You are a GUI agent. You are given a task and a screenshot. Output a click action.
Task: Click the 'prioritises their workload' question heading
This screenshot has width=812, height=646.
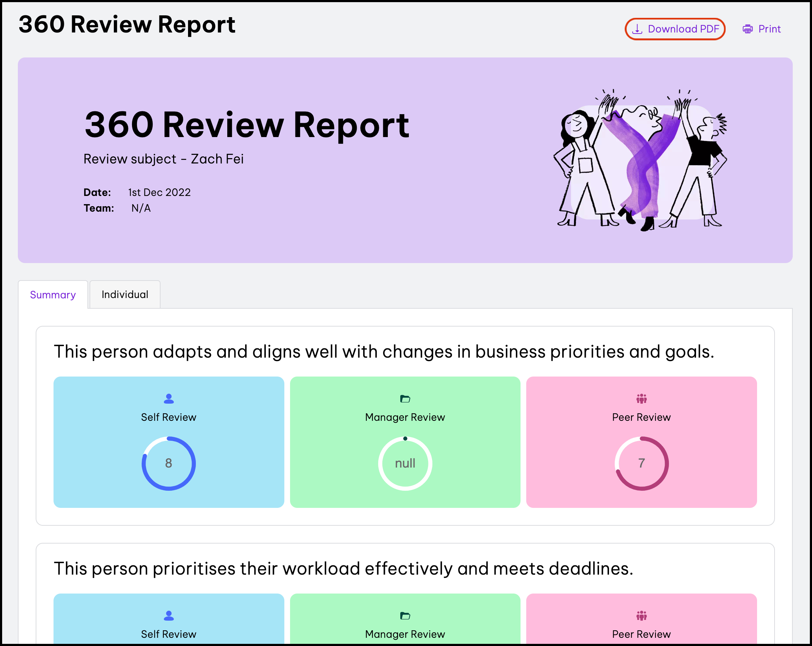[344, 569]
